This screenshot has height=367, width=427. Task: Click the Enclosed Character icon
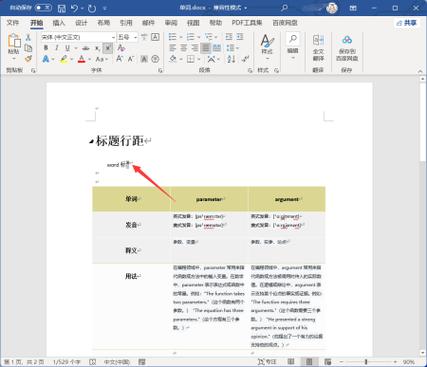(x=155, y=59)
